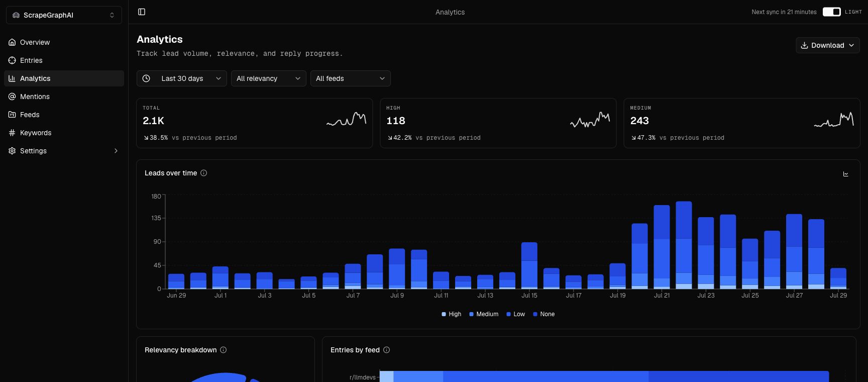Open the All feeds filter dropdown
Image resolution: width=868 pixels, height=382 pixels.
351,78
